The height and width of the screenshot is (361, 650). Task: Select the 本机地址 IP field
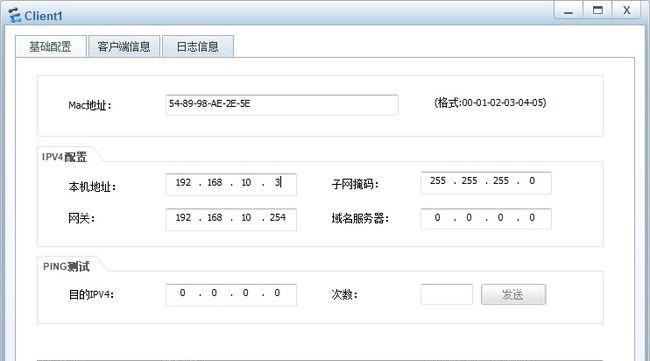pyautogui.click(x=231, y=184)
